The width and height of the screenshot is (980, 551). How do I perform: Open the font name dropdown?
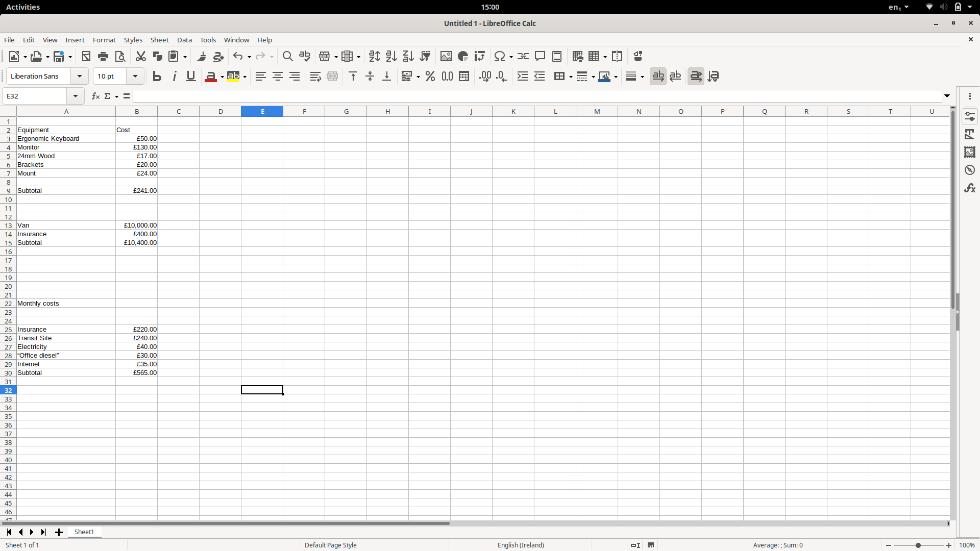pos(80,76)
